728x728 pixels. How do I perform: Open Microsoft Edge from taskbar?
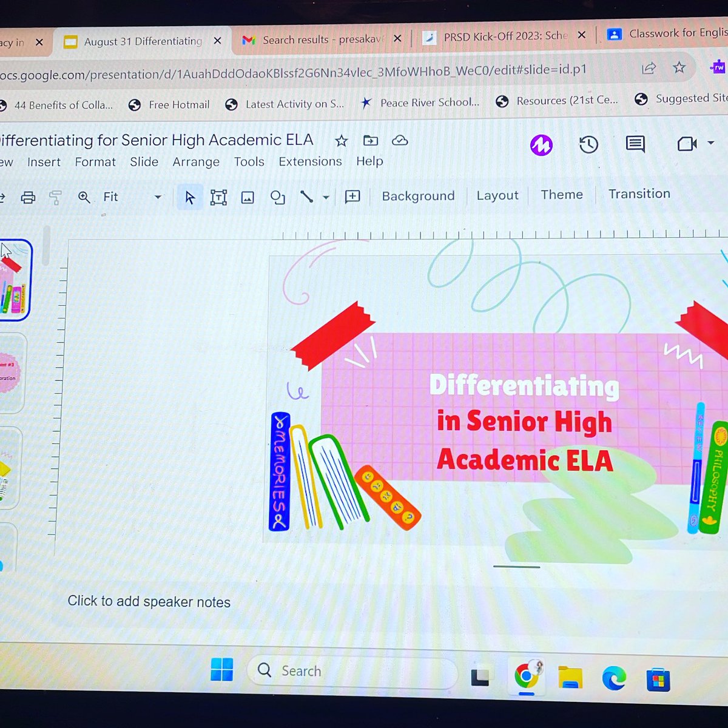point(614,678)
